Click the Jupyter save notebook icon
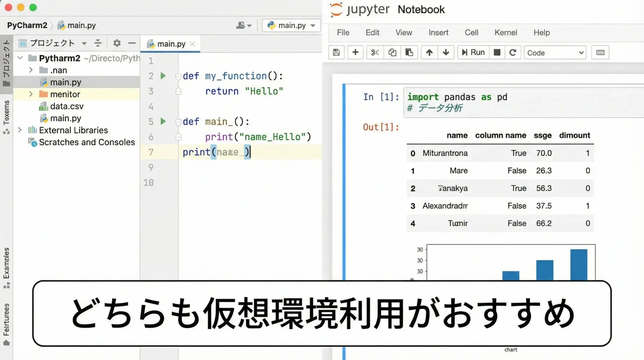Viewport: 644px width, 360px height. [x=336, y=52]
